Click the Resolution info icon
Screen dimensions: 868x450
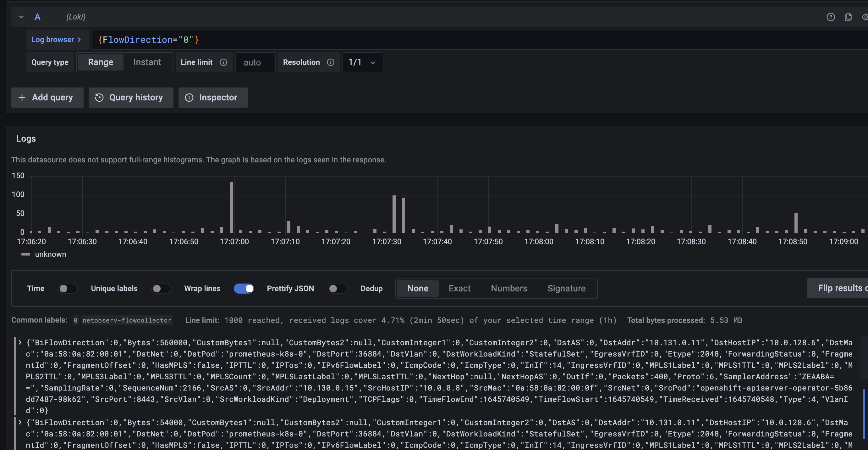click(331, 62)
